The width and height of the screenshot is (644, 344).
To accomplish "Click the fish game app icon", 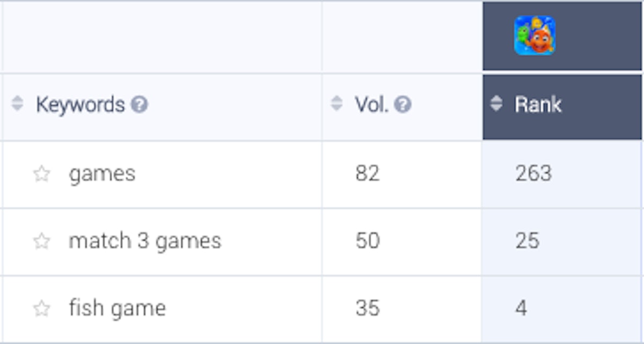I will (x=535, y=35).
